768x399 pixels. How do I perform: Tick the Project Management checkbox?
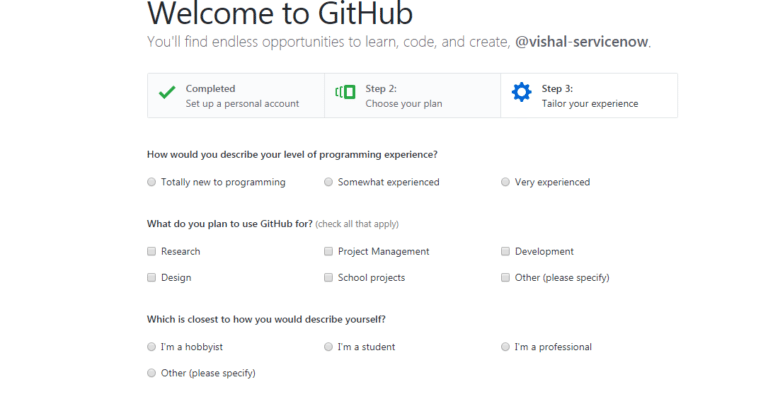[328, 251]
